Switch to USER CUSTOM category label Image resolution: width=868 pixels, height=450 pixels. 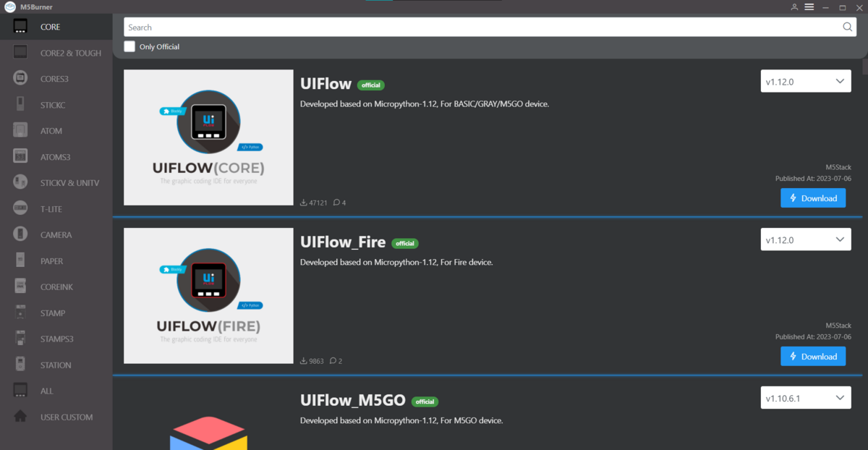(x=67, y=417)
